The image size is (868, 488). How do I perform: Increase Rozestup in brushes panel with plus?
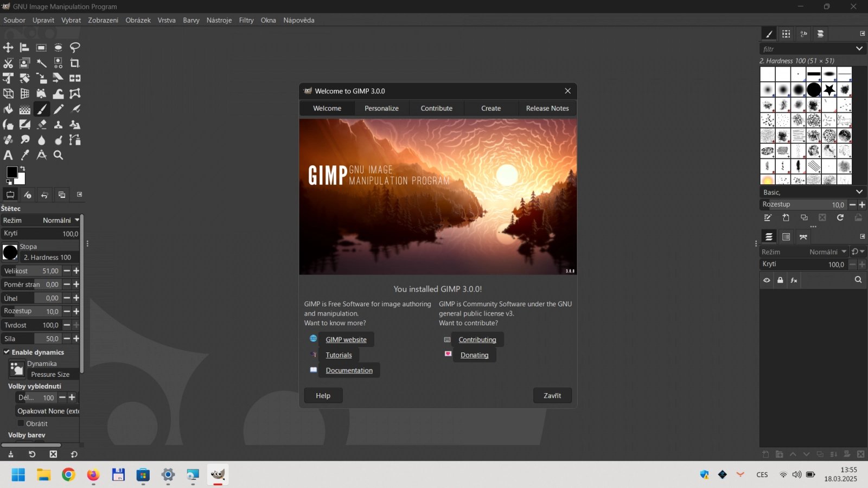pyautogui.click(x=862, y=204)
